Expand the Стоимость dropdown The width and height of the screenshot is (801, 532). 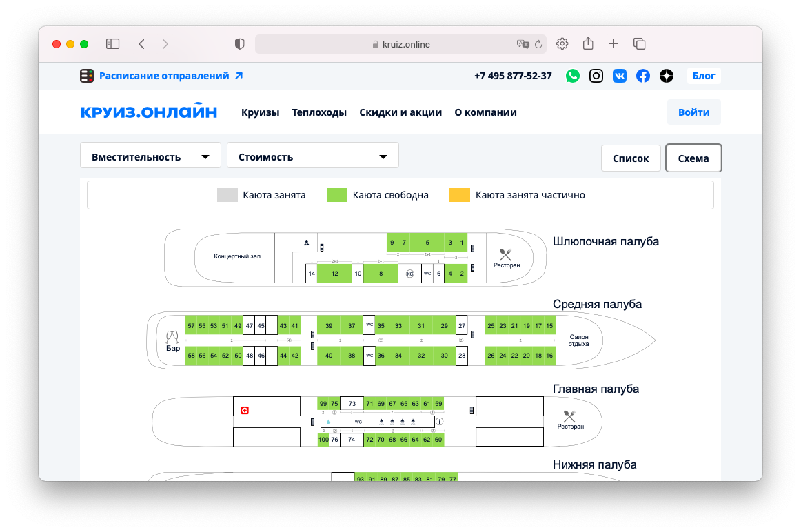(312, 156)
